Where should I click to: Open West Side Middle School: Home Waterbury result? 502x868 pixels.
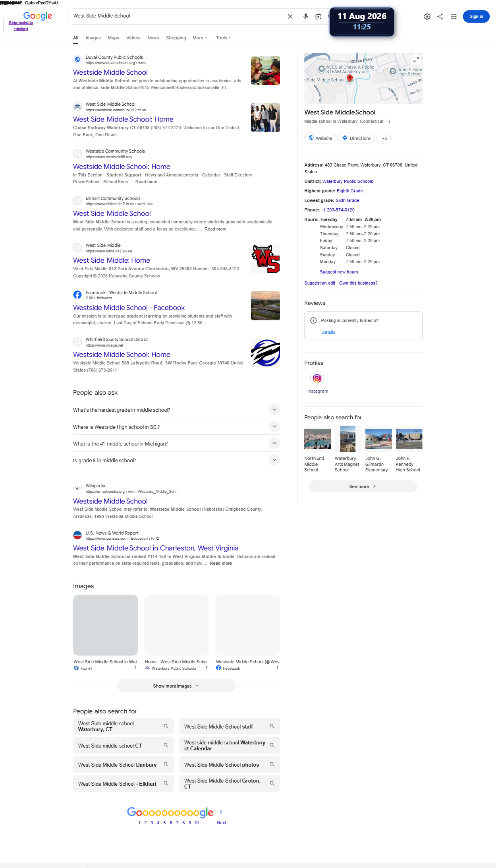click(x=123, y=119)
